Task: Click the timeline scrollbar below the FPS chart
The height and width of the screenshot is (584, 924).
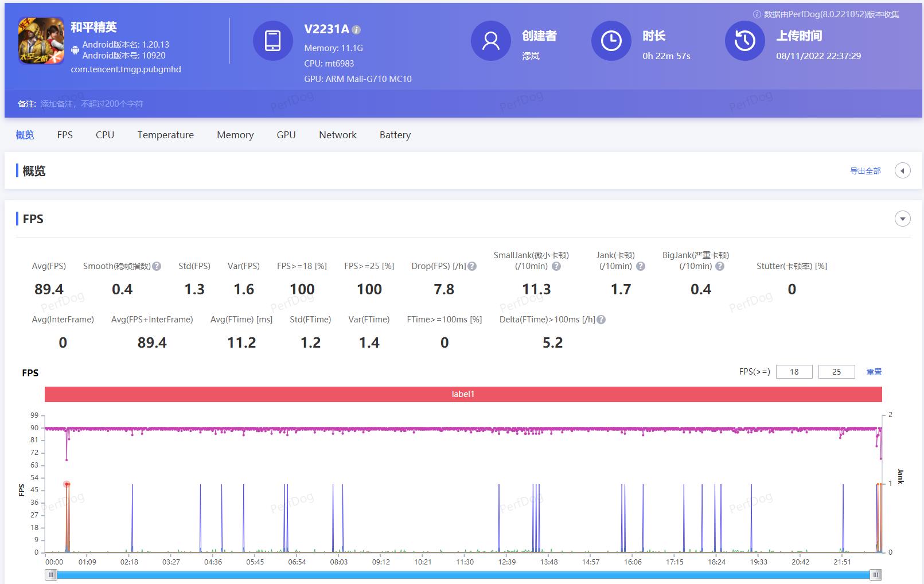Action: (462, 573)
